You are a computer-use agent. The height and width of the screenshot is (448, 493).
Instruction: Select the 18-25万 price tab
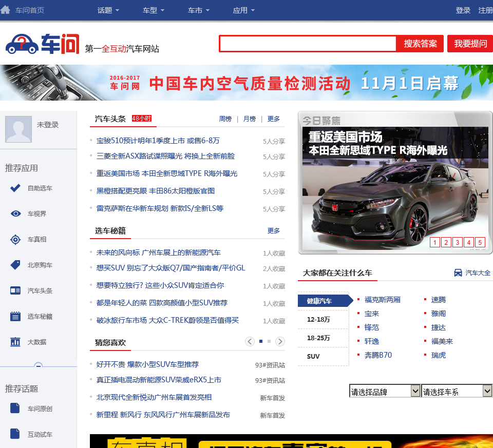pyautogui.click(x=318, y=338)
